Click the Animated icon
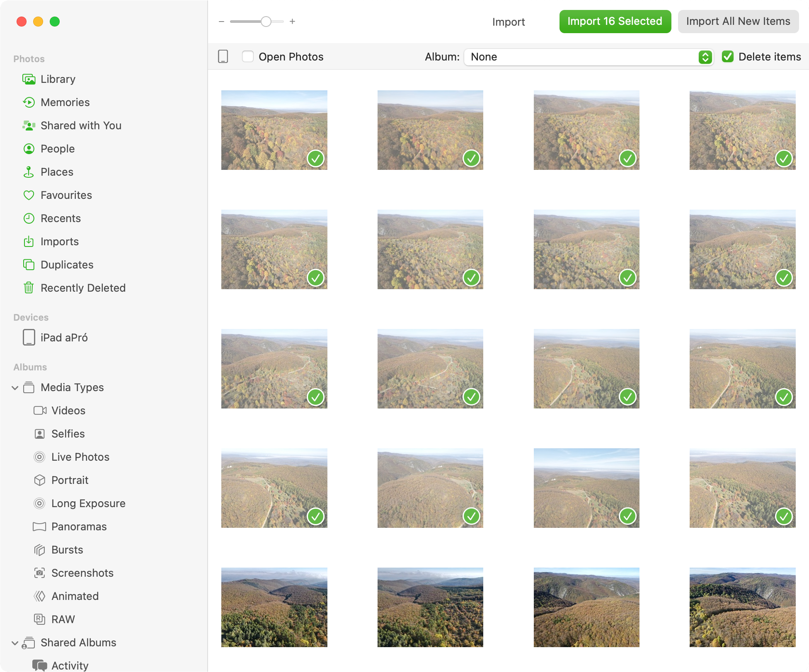 tap(40, 596)
